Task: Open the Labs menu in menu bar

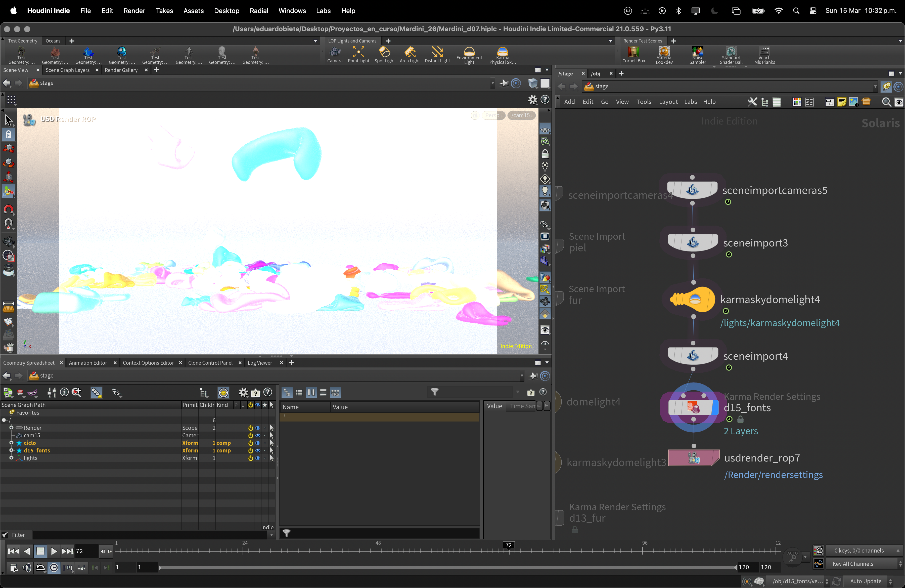Action: point(323,11)
